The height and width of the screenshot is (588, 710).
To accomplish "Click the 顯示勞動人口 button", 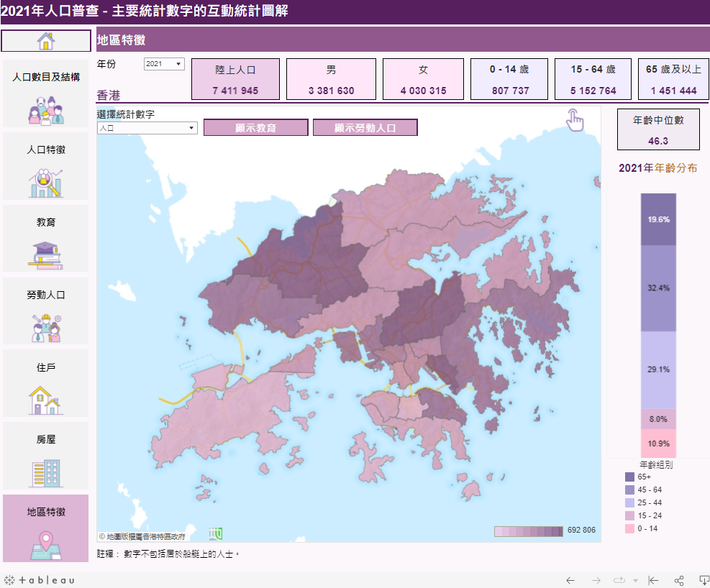I will click(365, 127).
